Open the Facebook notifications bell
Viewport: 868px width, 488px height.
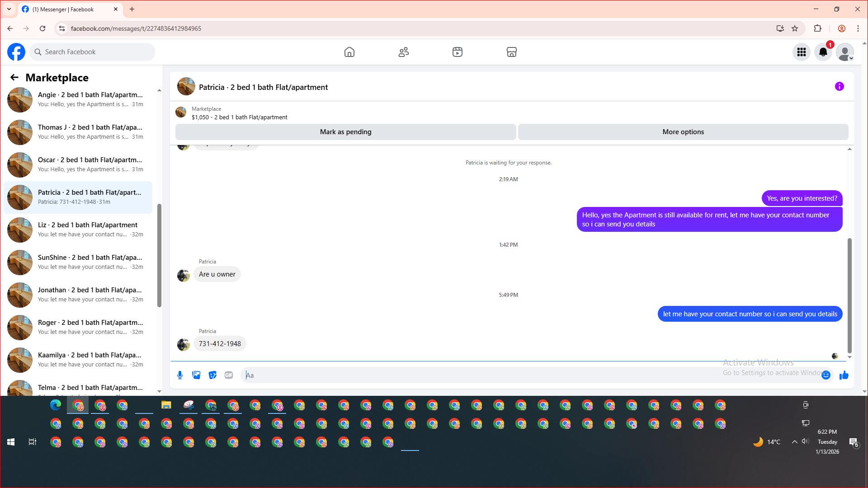tap(823, 52)
